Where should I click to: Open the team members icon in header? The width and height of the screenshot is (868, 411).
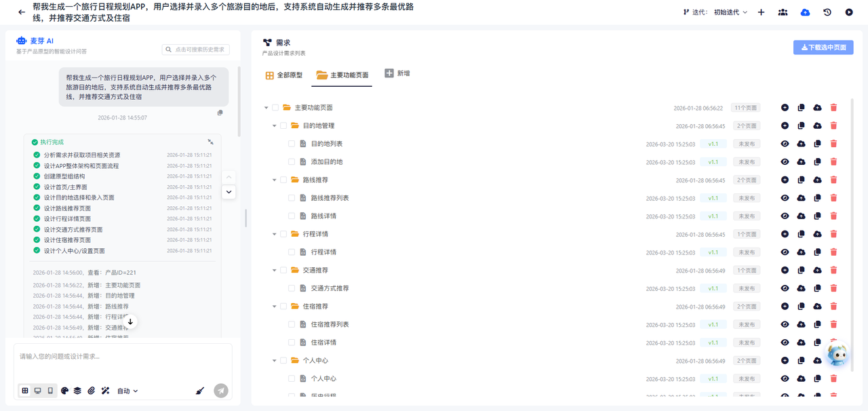click(783, 12)
